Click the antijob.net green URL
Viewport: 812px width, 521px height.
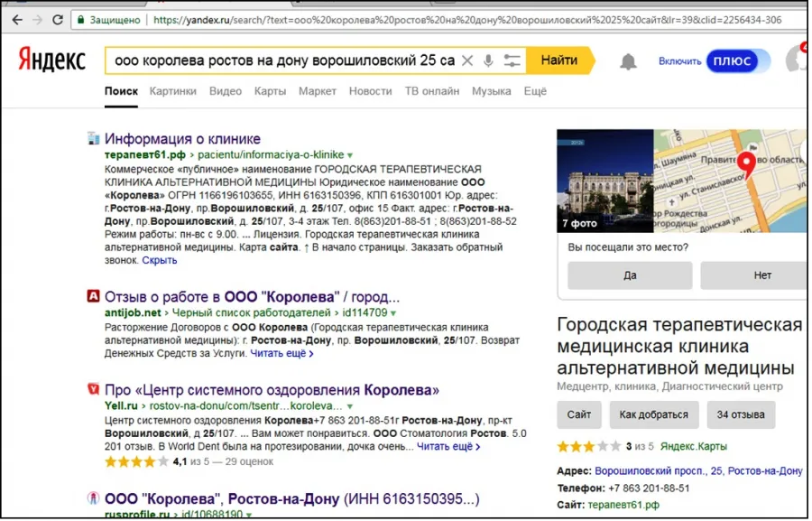(133, 312)
